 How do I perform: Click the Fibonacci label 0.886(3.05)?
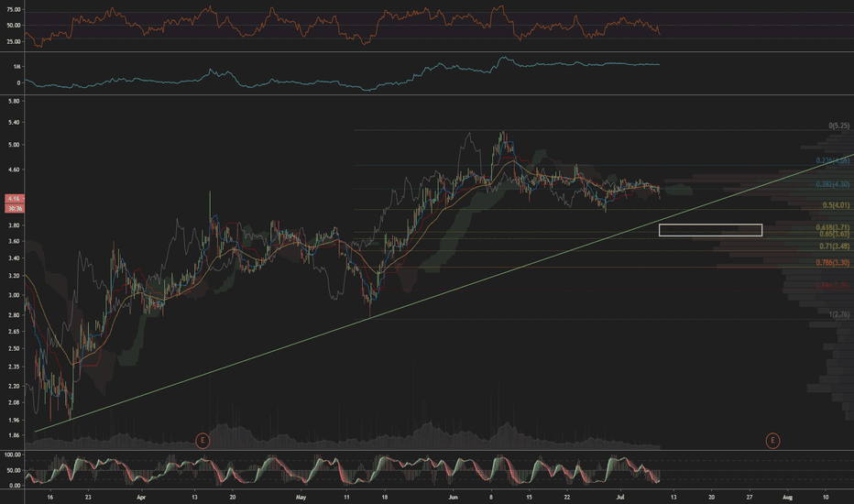point(832,286)
